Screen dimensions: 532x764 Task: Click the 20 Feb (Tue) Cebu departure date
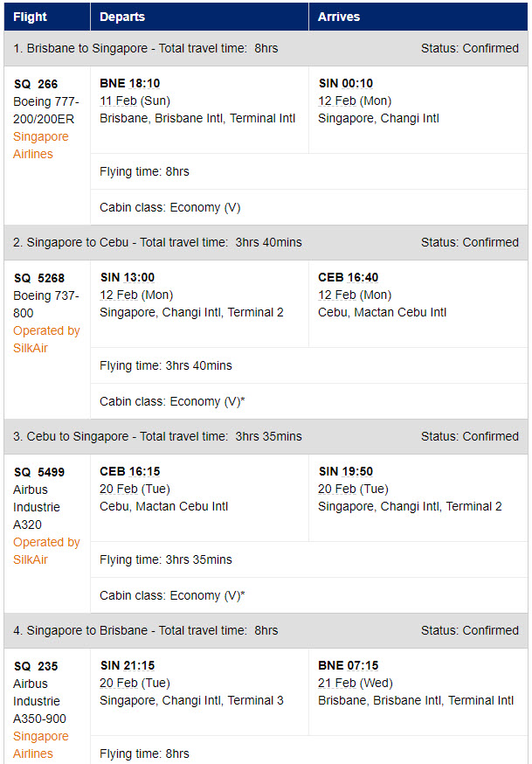[x=135, y=489]
